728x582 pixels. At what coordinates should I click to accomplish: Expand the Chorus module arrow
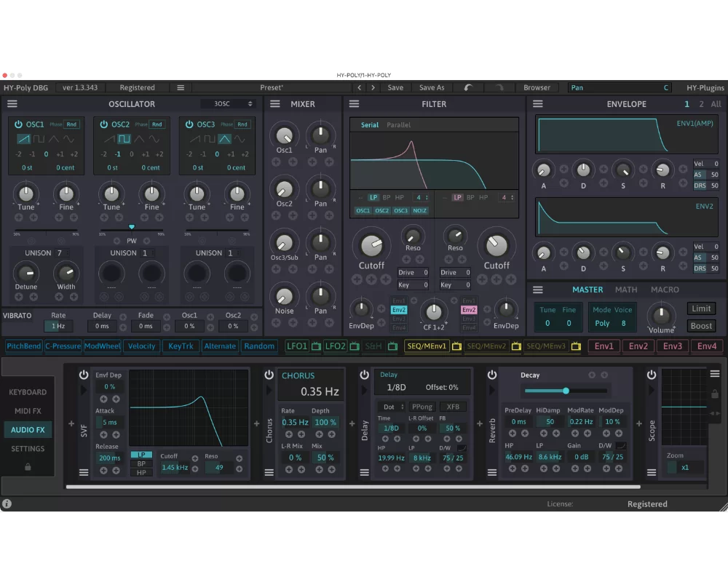[269, 391]
